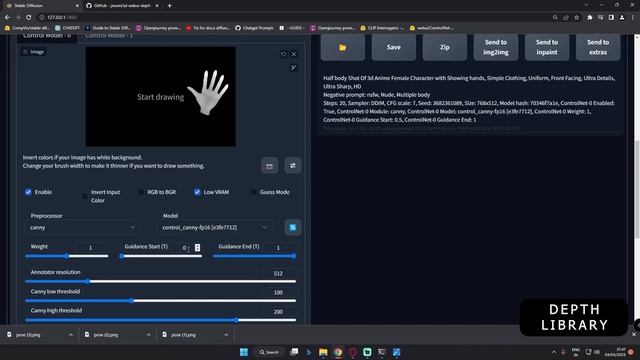Uncheck the Low VRAM checkbox
This screenshot has width=640, height=360.
197,192
